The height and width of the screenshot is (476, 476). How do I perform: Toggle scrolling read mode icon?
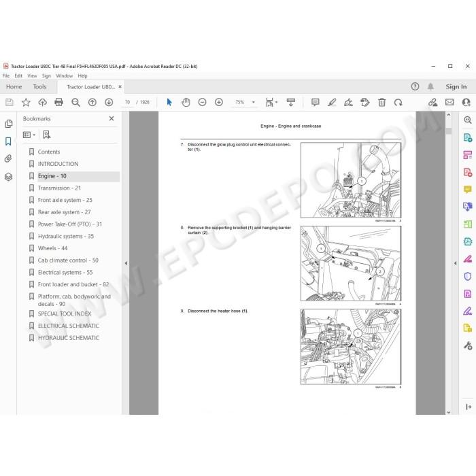(291, 102)
